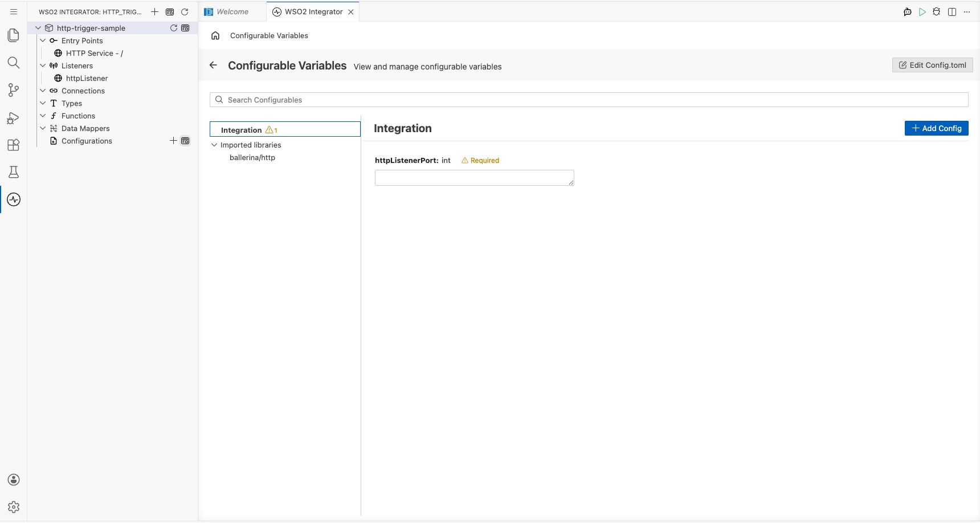Open the Testing flask icon
Screen dimensions: 980x523
14,172
